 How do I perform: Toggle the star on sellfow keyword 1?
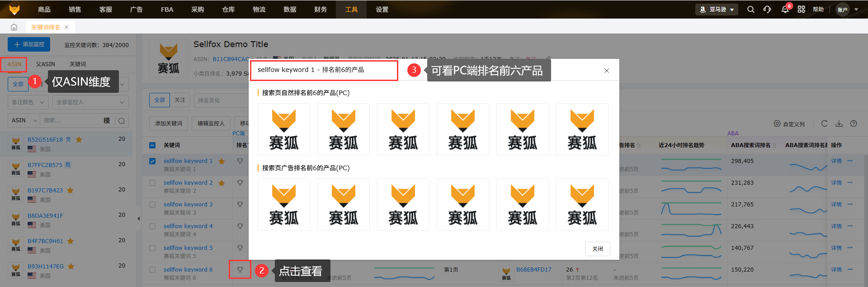click(x=222, y=161)
